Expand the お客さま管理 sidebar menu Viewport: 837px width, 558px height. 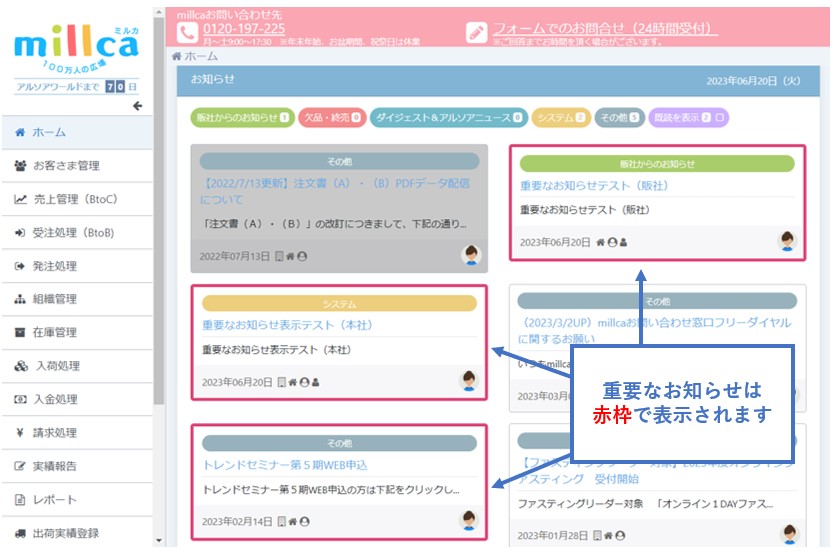(66, 166)
